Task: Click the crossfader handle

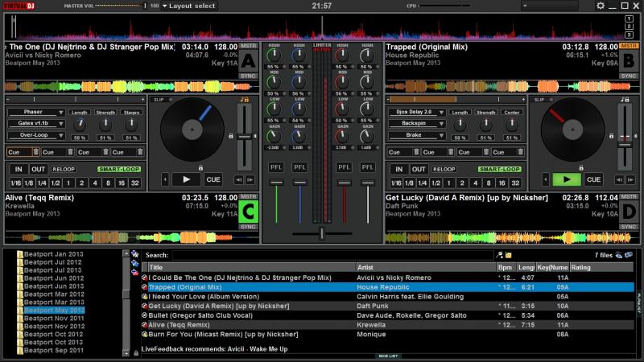Action: 322,233
